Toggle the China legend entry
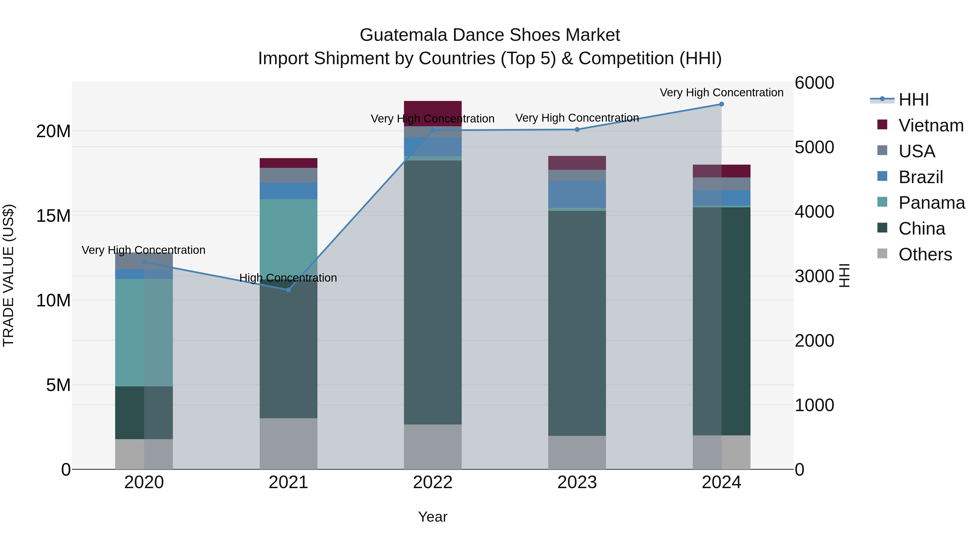 click(911, 229)
